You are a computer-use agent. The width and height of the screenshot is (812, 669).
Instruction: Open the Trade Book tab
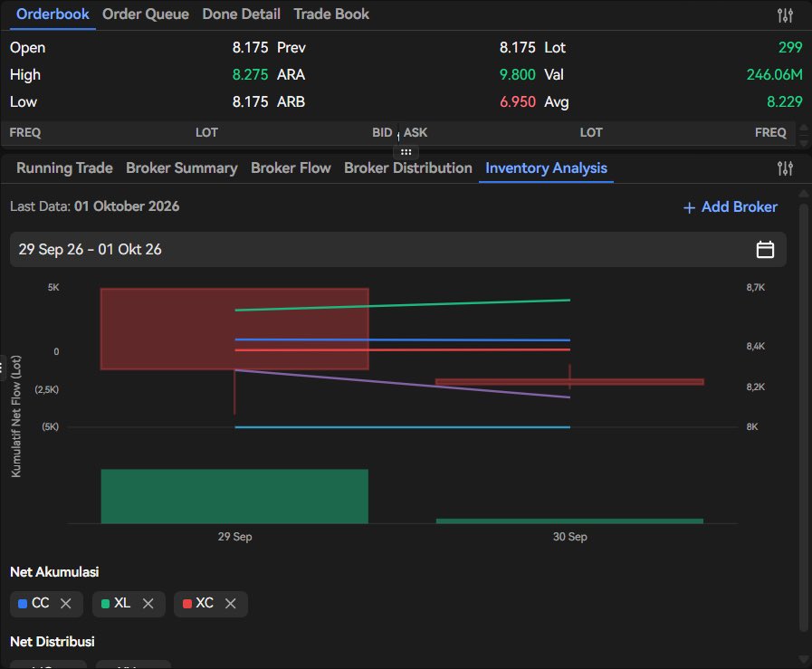331,14
